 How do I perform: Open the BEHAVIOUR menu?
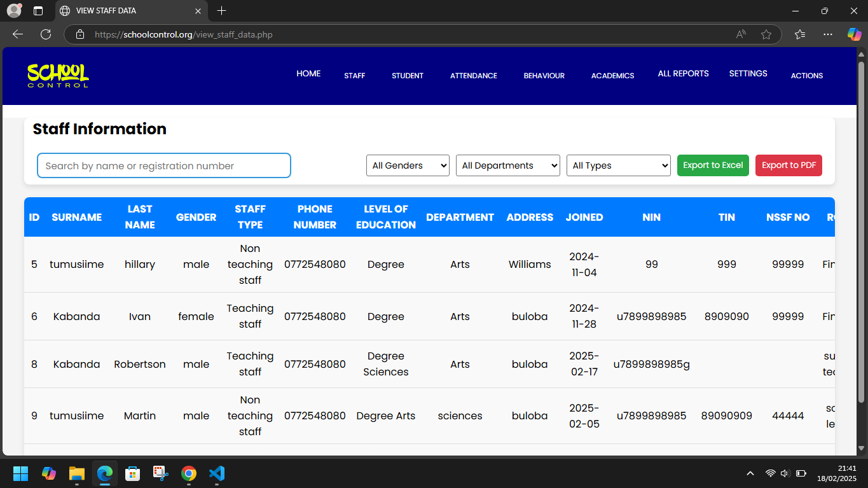[544, 76]
